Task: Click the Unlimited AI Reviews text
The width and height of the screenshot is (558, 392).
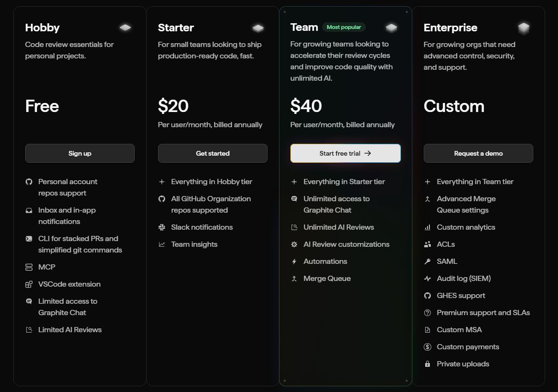Action: pyautogui.click(x=339, y=227)
